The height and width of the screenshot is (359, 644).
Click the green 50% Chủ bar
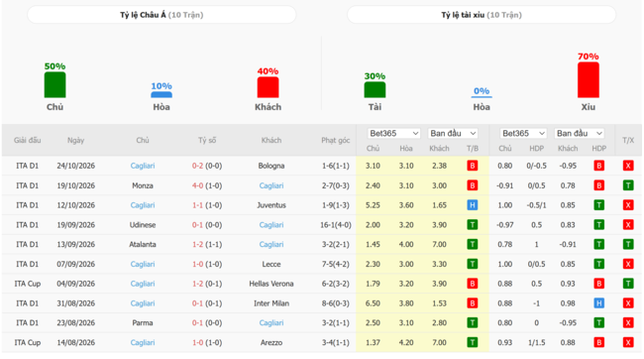(55, 85)
